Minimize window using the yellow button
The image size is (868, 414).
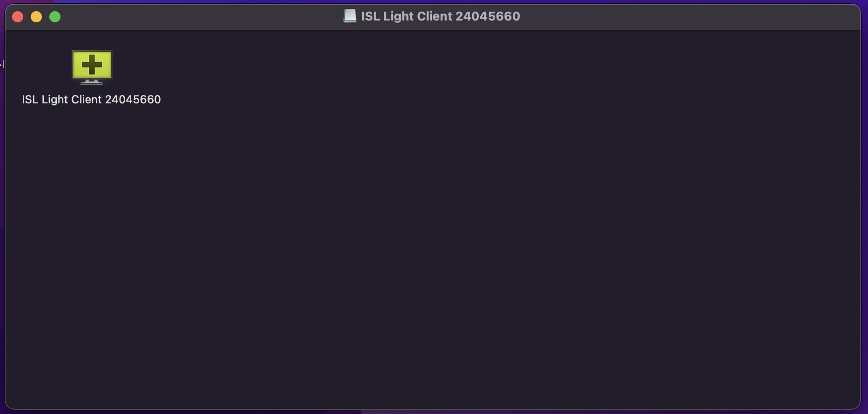36,17
